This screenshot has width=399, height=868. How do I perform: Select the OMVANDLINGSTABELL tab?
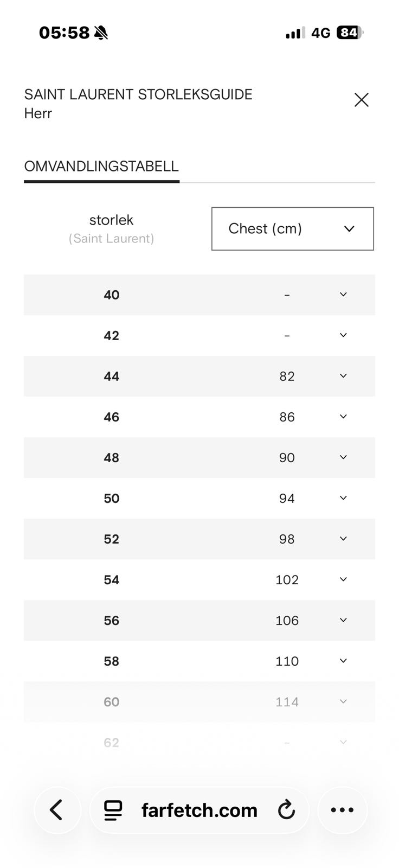[x=101, y=167]
